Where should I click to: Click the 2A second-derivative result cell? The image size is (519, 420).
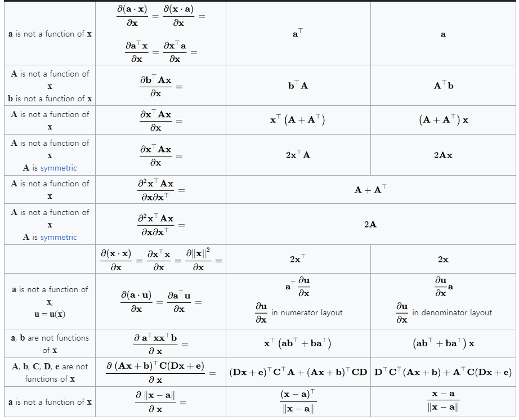click(370, 224)
